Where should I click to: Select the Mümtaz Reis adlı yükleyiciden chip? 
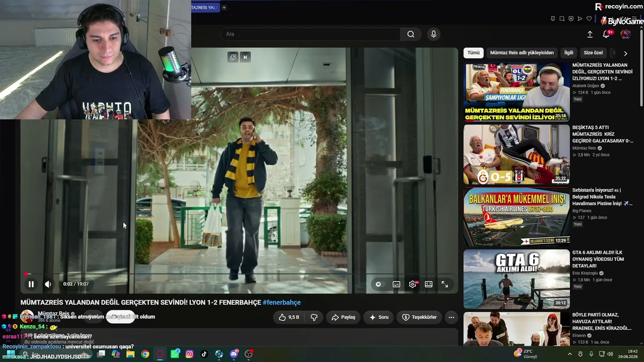(x=522, y=53)
